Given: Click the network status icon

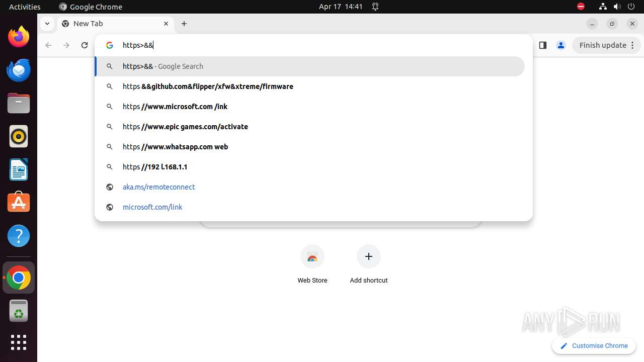Looking at the screenshot, I should pos(603,7).
